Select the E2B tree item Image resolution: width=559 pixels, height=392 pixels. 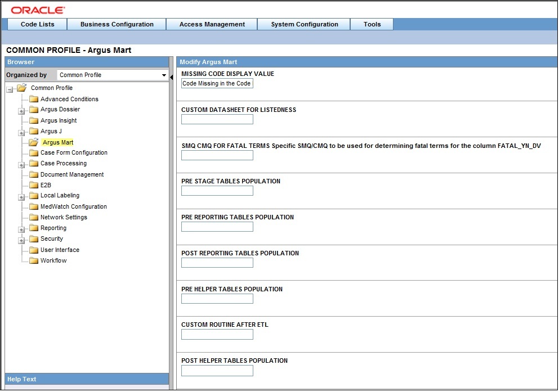(46, 185)
